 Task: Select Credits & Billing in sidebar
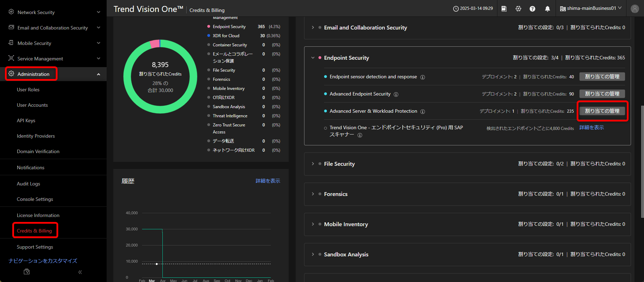pos(34,231)
